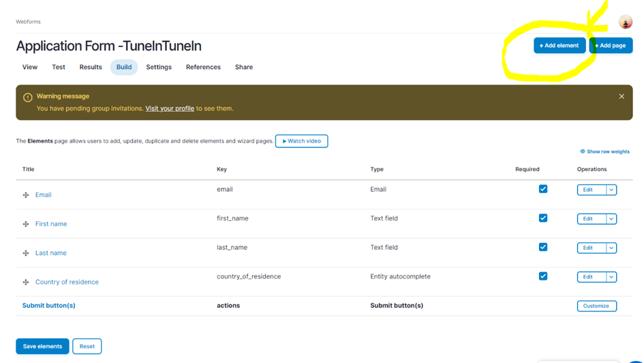Image resolution: width=644 pixels, height=363 pixels.
Task: Click Save elements button
Action: (42, 346)
